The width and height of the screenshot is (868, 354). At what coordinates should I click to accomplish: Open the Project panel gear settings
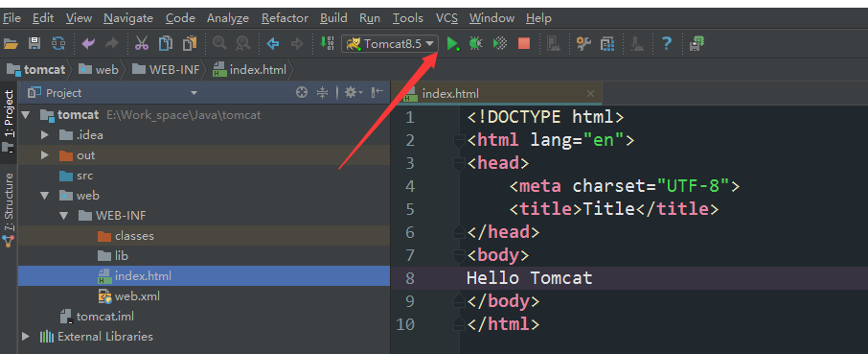point(353,92)
